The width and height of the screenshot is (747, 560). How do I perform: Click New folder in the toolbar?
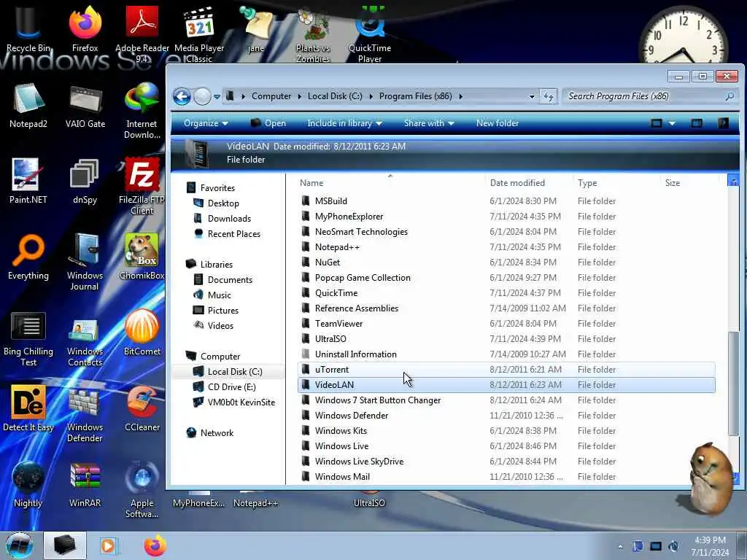click(498, 123)
